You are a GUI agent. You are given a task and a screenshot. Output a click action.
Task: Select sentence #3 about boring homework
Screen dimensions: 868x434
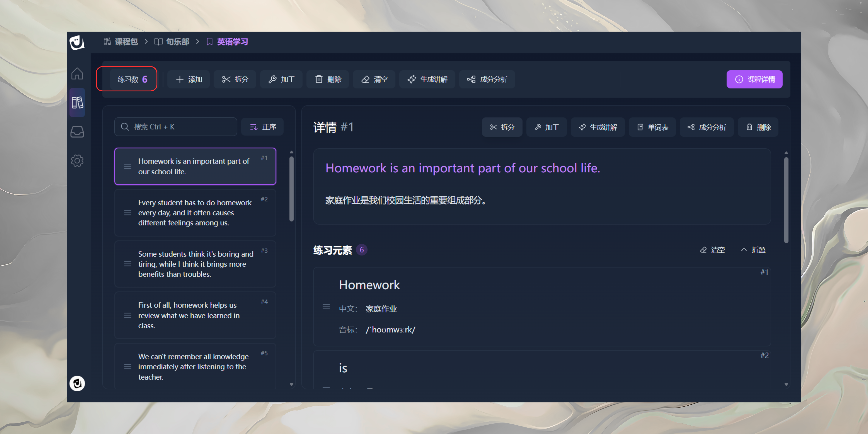(x=195, y=264)
